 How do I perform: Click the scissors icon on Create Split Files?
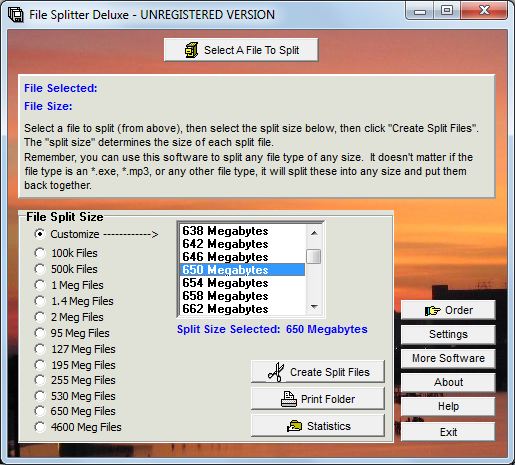[x=276, y=372]
